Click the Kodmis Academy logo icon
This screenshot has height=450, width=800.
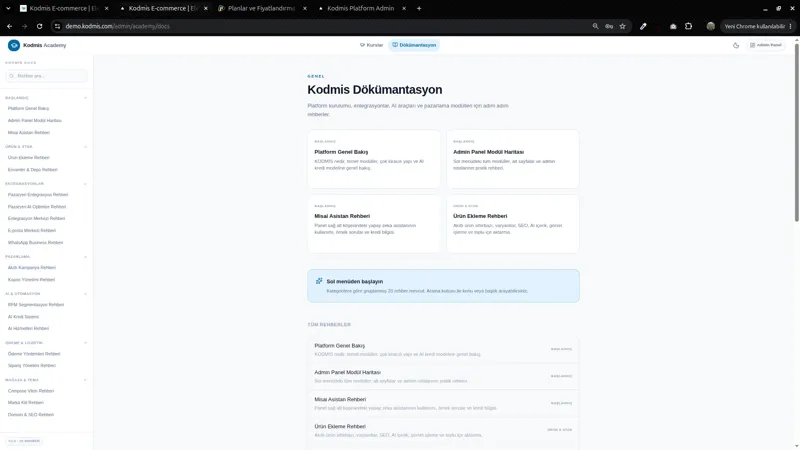[x=14, y=45]
